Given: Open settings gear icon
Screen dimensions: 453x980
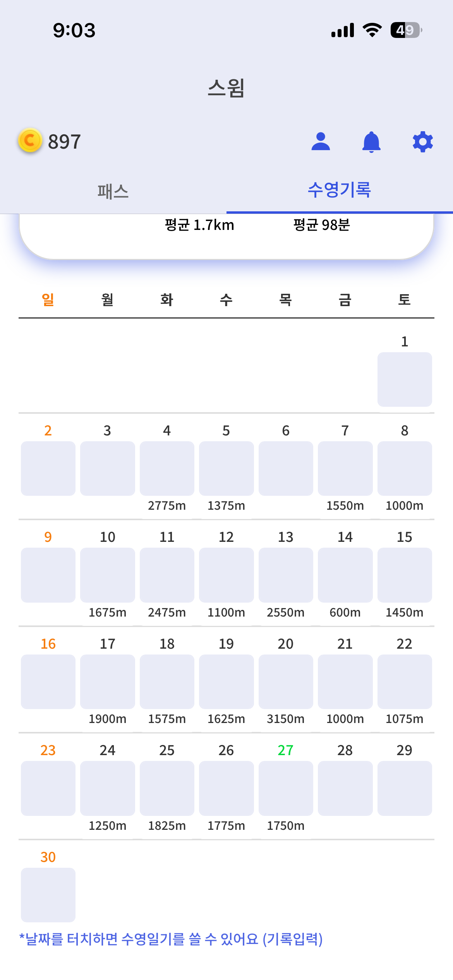Looking at the screenshot, I should click(x=422, y=142).
